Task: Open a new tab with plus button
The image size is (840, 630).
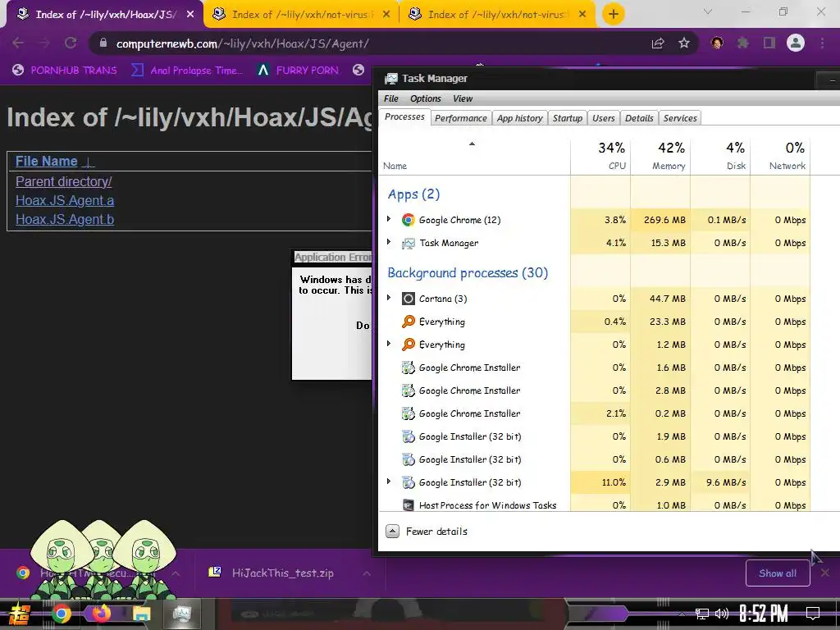Action: (x=614, y=14)
